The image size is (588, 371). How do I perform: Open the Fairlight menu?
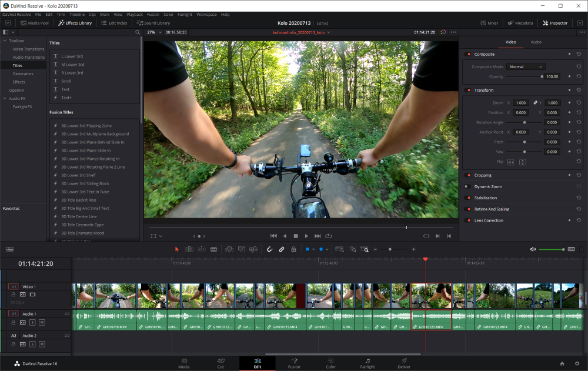184,14
